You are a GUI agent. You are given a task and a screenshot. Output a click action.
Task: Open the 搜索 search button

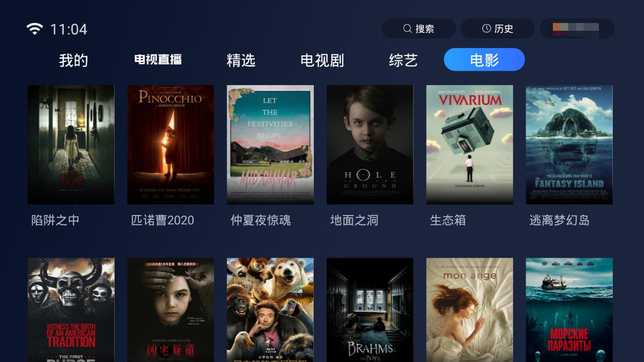[419, 29]
